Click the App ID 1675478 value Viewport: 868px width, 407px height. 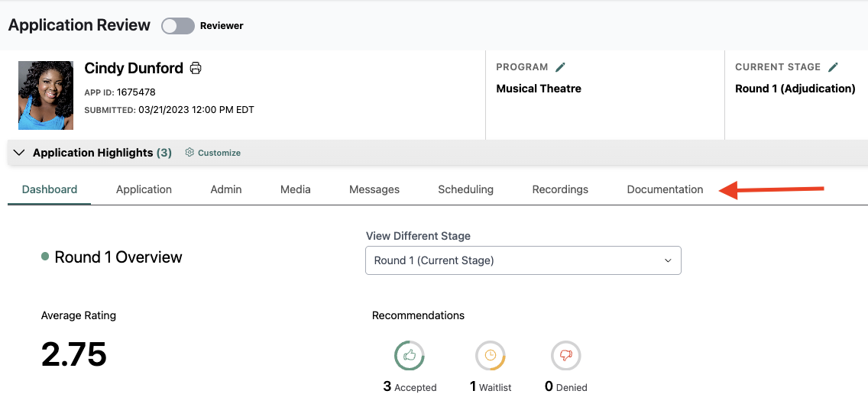coord(136,92)
